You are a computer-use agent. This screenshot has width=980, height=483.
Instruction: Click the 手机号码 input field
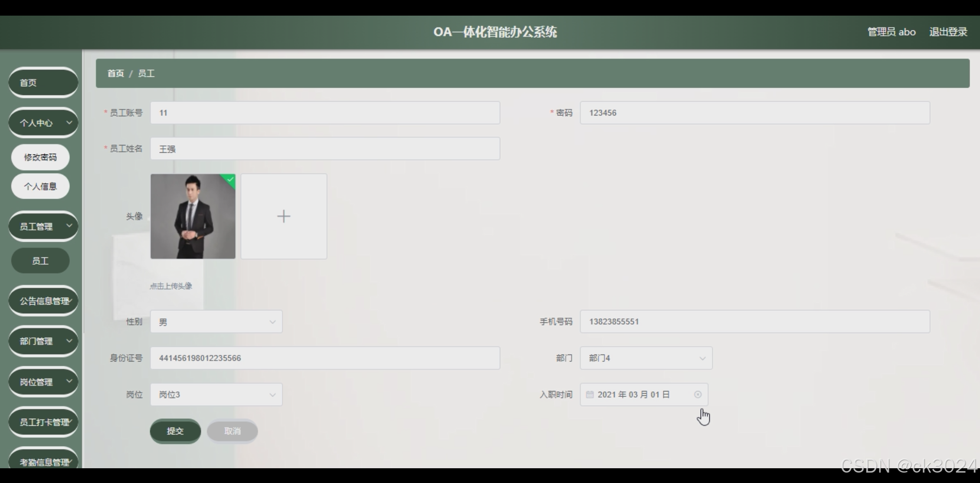pos(755,322)
